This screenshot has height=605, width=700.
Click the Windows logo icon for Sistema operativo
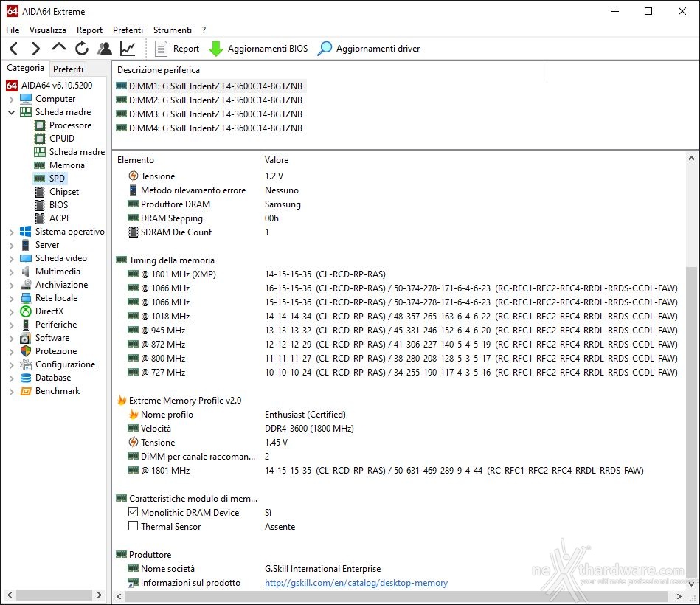pos(26,232)
